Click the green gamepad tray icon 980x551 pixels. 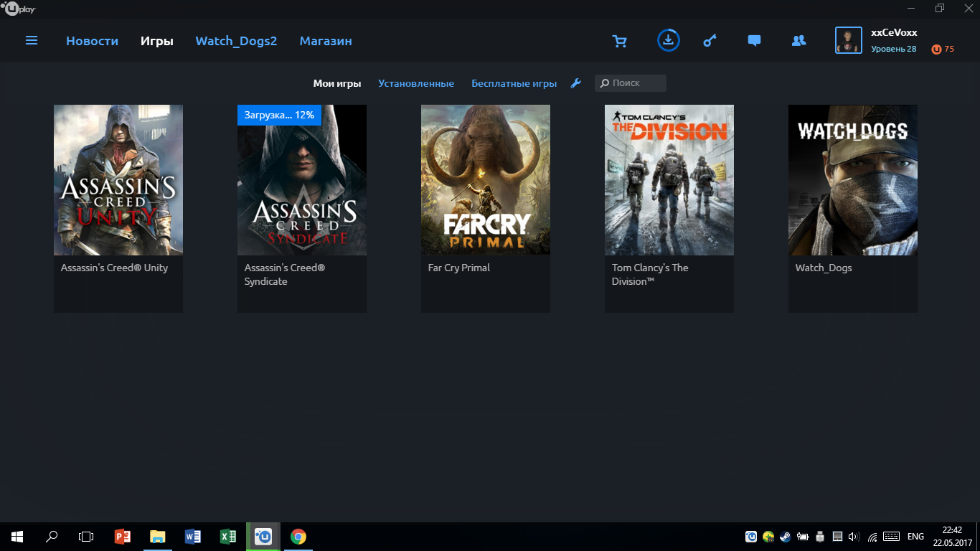768,537
